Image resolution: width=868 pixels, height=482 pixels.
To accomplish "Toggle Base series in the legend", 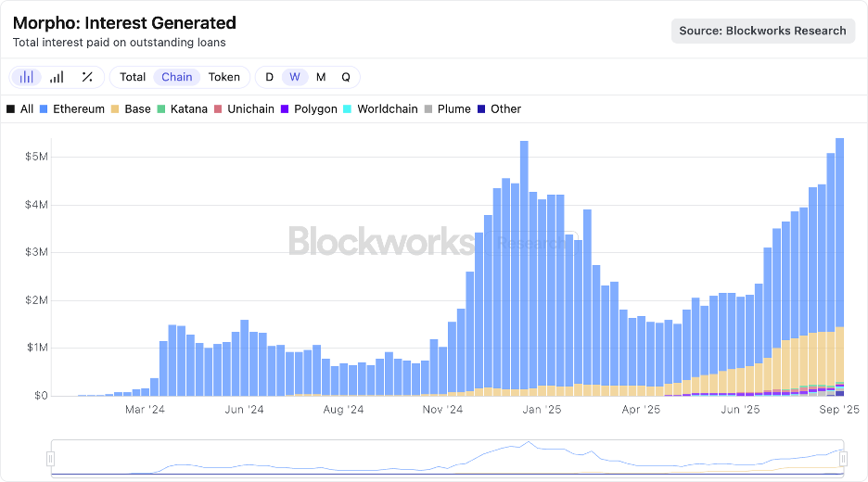I will coord(130,108).
